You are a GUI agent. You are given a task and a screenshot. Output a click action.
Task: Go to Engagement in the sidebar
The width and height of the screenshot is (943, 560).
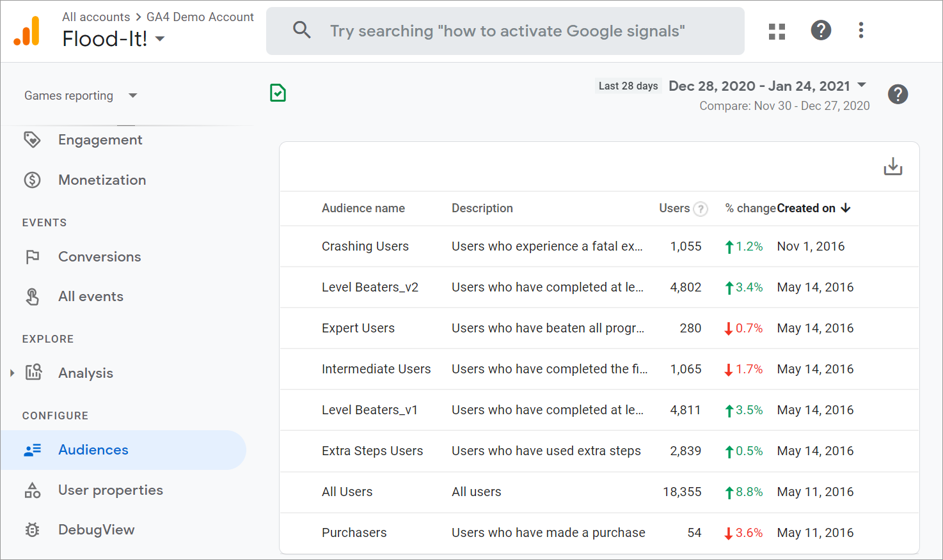click(x=100, y=140)
